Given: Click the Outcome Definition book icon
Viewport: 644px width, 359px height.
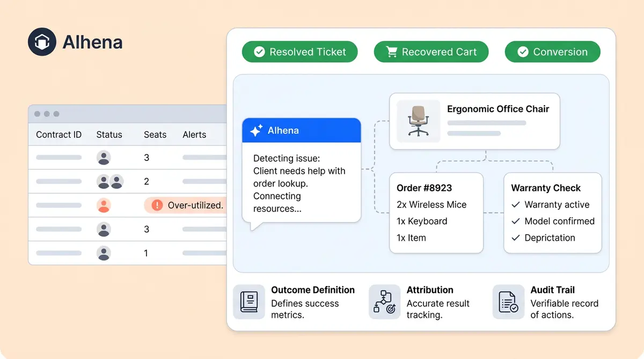Looking at the screenshot, I should [x=249, y=302].
